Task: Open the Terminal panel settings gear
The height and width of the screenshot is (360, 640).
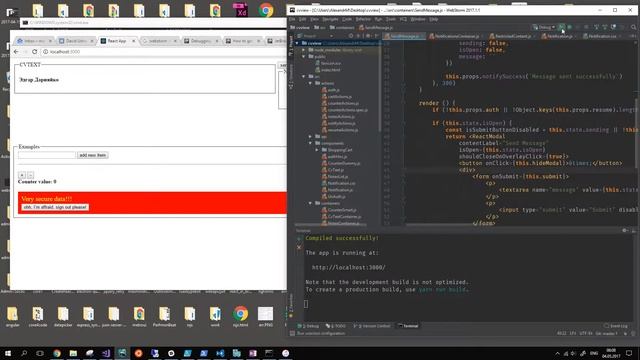Action: point(624,231)
